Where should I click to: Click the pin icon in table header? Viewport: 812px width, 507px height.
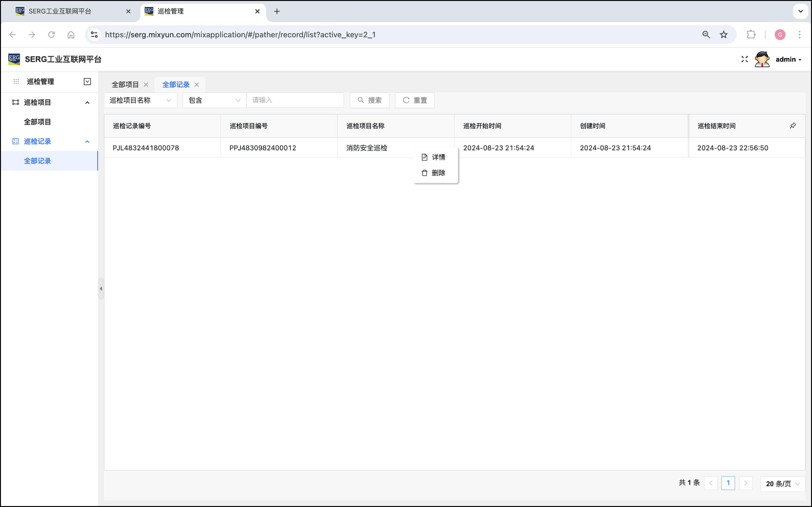793,126
